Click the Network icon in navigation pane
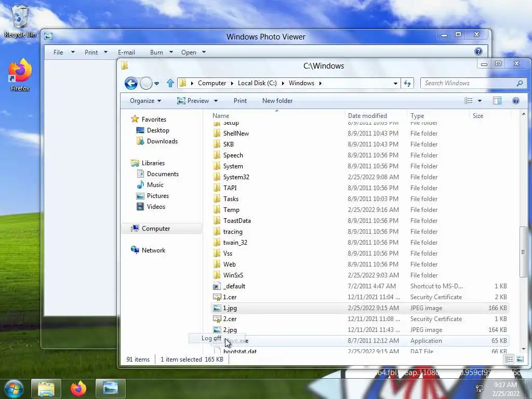532x399 pixels. 135,250
